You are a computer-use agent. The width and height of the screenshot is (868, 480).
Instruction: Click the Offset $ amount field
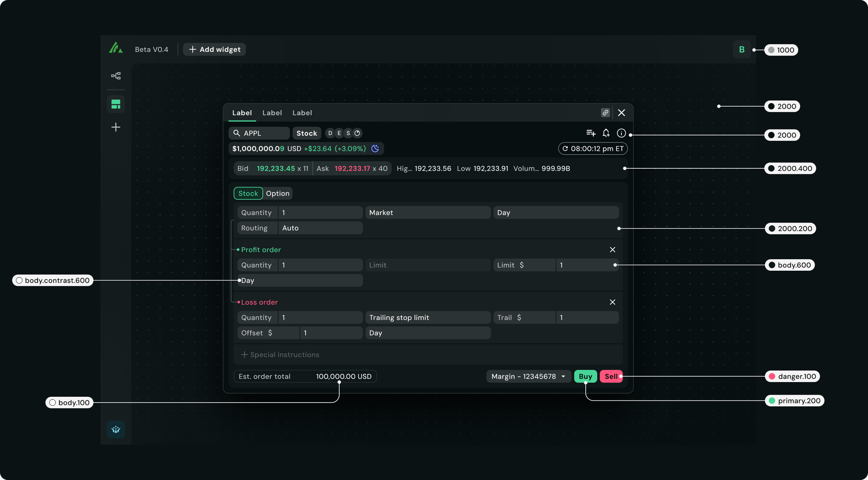pyautogui.click(x=300, y=333)
